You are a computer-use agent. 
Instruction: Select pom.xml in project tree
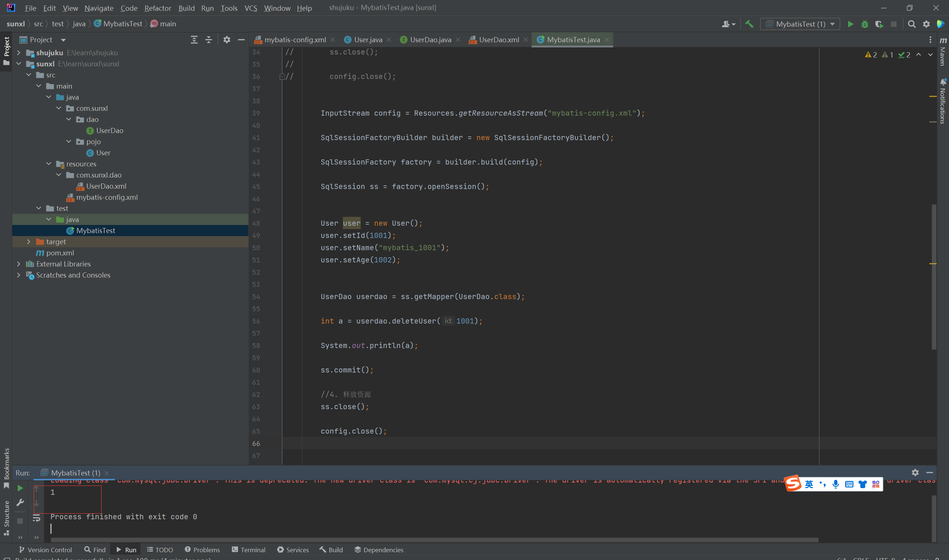pyautogui.click(x=60, y=253)
